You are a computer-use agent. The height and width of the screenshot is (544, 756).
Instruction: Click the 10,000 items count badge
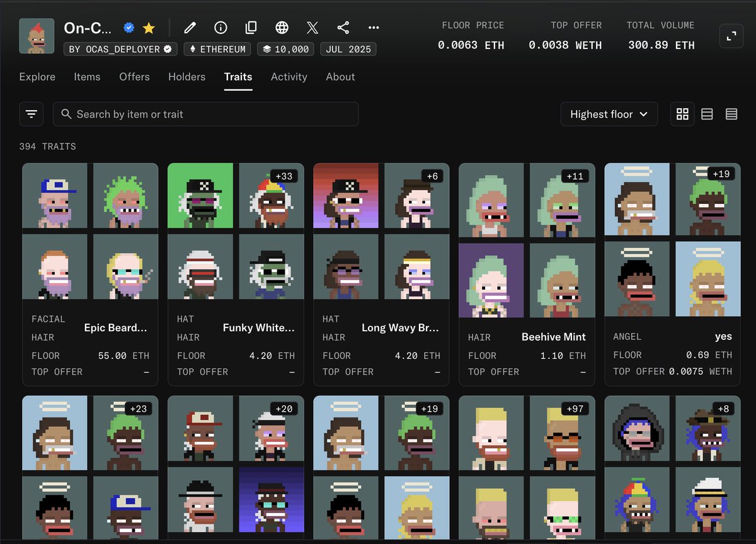coord(286,49)
